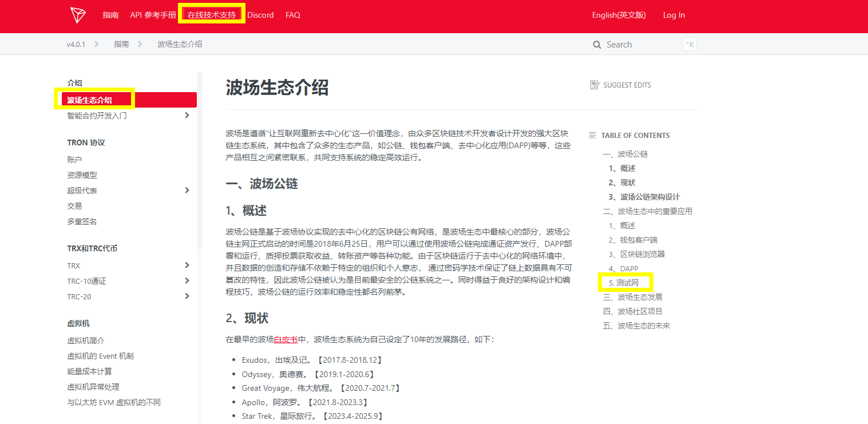868x424 pixels.
Task: Select 智能合约开发入门 in sidebar
Action: pos(97,116)
